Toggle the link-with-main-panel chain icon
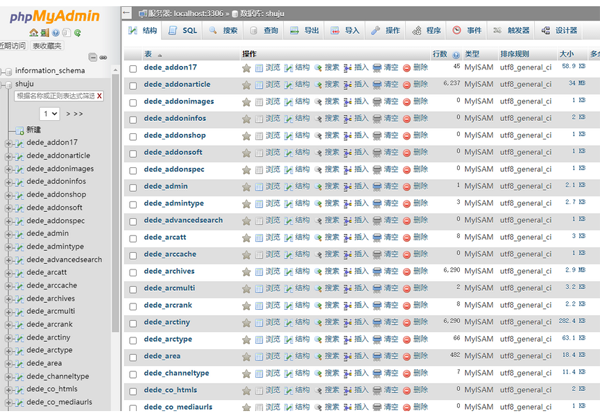 click(x=103, y=57)
